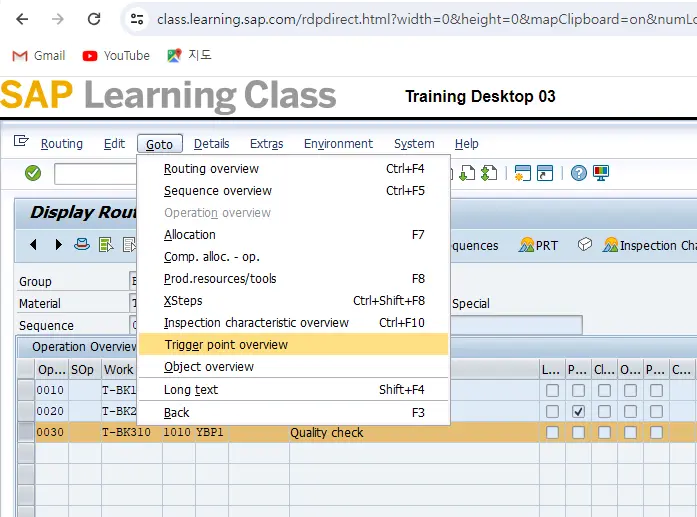Open the Extras menu

[266, 144]
